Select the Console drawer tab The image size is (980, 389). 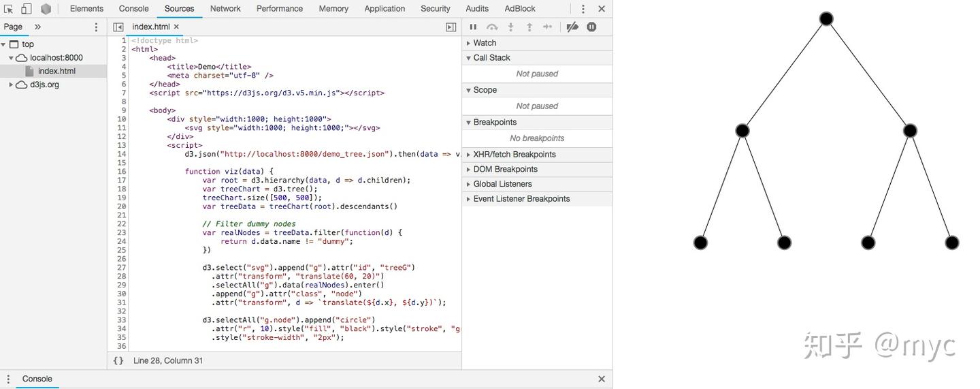(x=37, y=379)
